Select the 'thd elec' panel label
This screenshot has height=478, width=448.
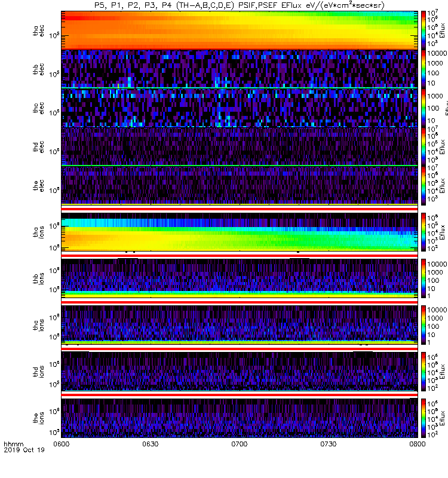(39, 146)
